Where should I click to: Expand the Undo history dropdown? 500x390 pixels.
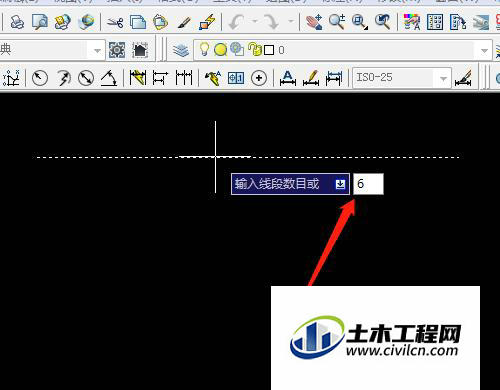pos(255,22)
